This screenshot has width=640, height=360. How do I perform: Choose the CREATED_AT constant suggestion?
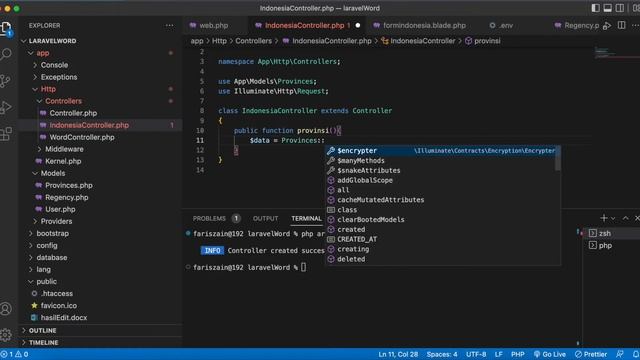click(x=440, y=239)
